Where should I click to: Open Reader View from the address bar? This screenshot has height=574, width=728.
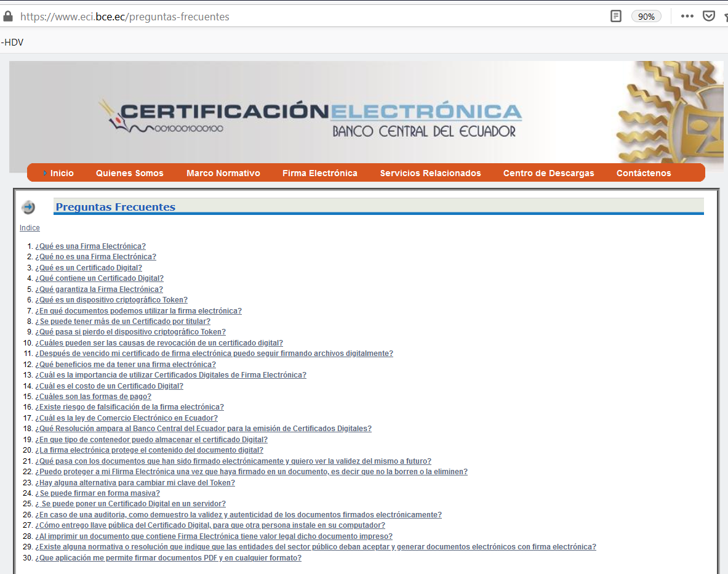616,15
